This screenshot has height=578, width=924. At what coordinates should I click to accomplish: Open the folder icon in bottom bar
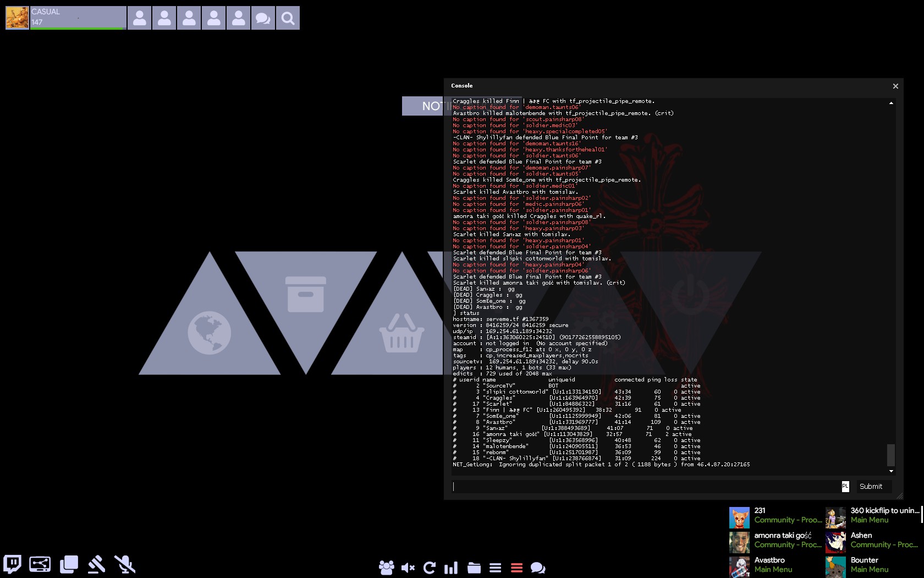pyautogui.click(x=474, y=568)
